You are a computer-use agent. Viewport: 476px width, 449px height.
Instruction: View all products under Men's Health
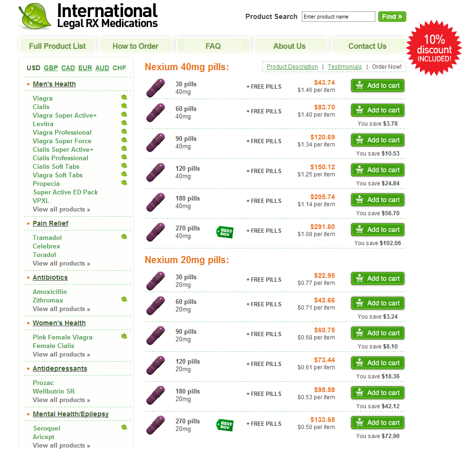click(61, 210)
